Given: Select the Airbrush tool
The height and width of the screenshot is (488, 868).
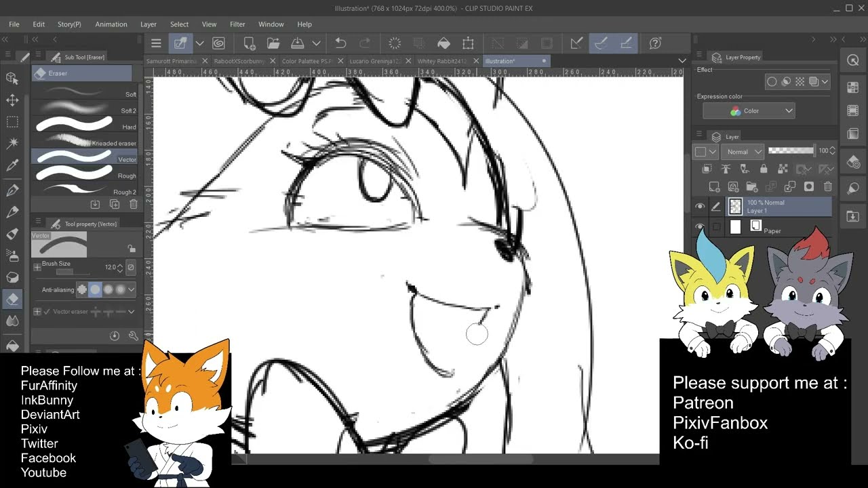Looking at the screenshot, I should tap(12, 256).
